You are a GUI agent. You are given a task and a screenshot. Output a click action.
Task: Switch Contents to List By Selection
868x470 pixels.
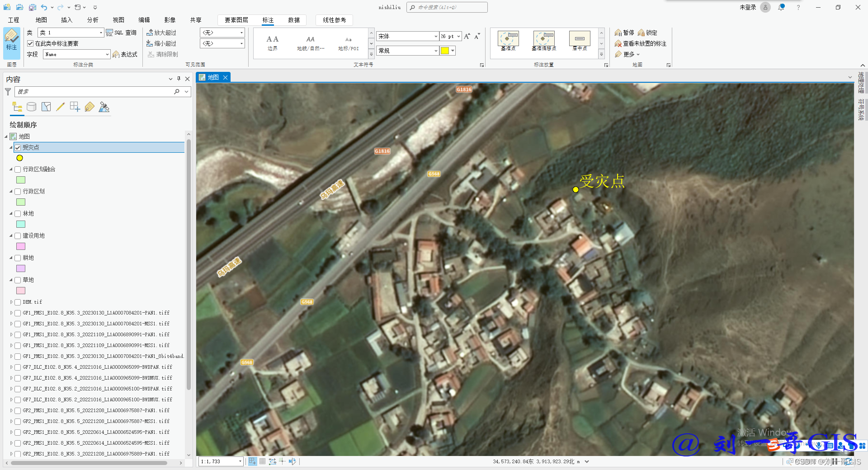[x=46, y=107]
